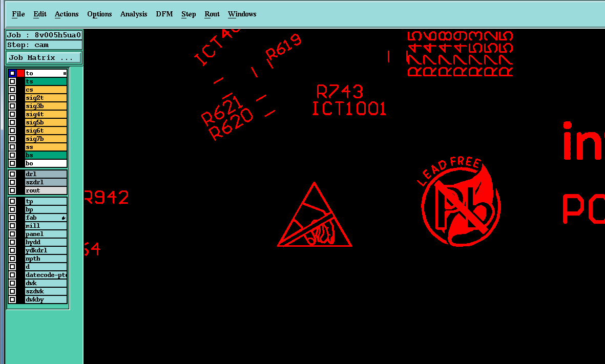This screenshot has width=605, height=364.
Task: Click the R620 silkscreen label
Action: point(231,125)
